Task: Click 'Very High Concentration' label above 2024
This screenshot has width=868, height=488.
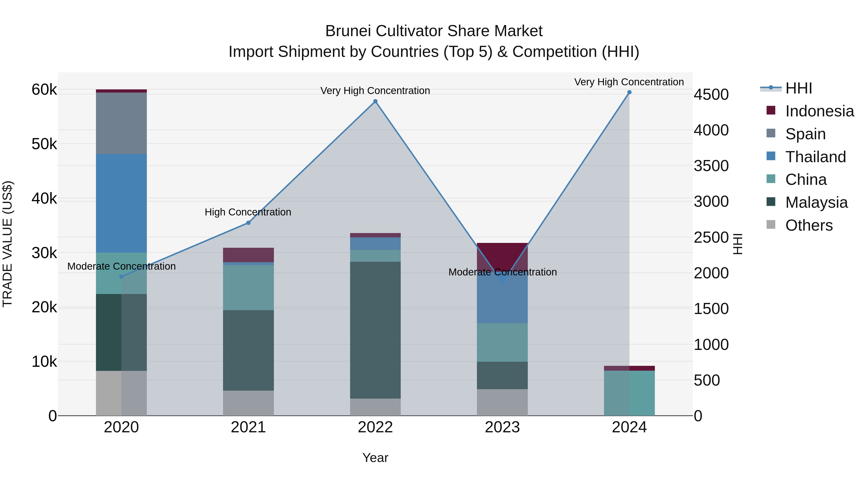Action: click(629, 82)
